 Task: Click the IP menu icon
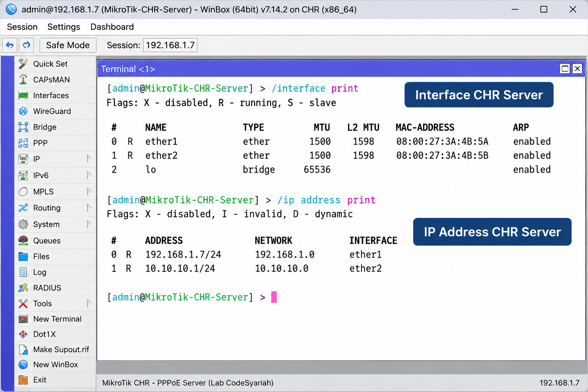(x=23, y=158)
